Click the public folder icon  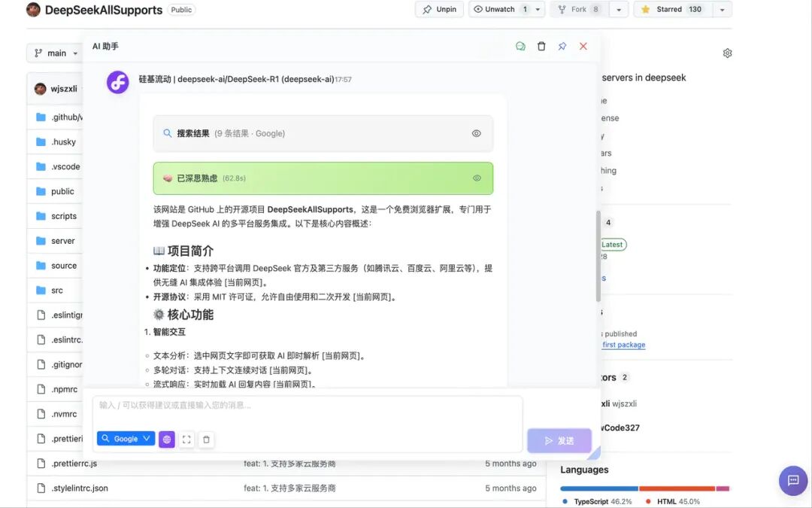pos(41,191)
